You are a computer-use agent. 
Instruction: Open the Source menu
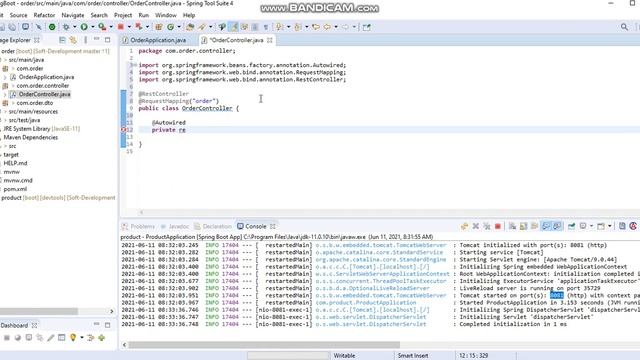point(18,15)
